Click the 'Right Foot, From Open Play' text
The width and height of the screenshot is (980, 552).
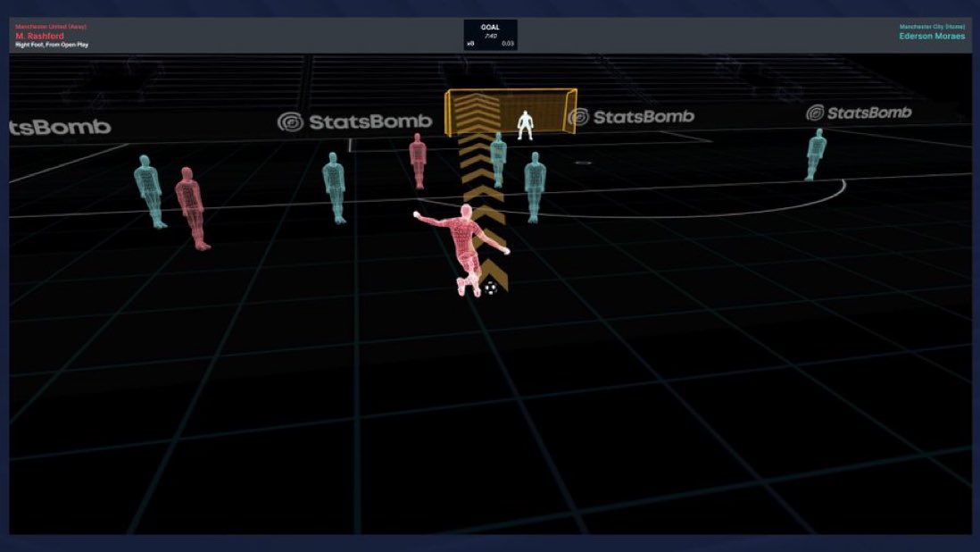pos(52,45)
